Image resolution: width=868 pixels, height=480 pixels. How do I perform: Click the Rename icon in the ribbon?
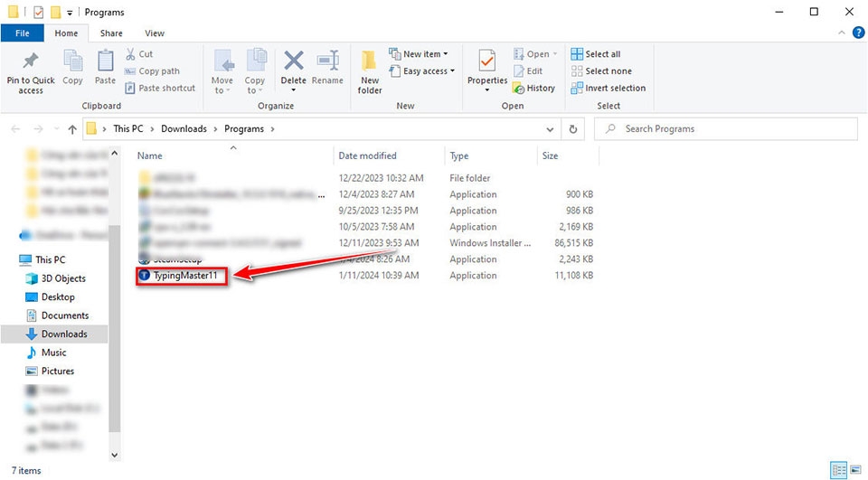327,61
